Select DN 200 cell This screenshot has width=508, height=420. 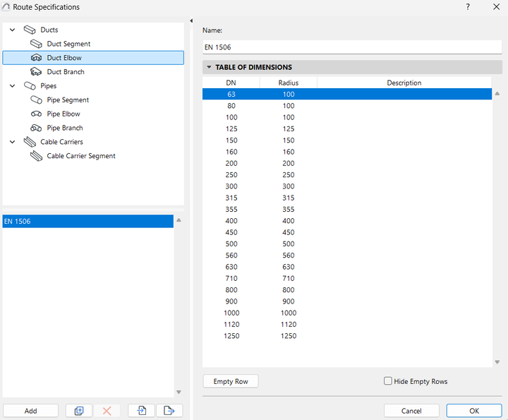click(231, 163)
